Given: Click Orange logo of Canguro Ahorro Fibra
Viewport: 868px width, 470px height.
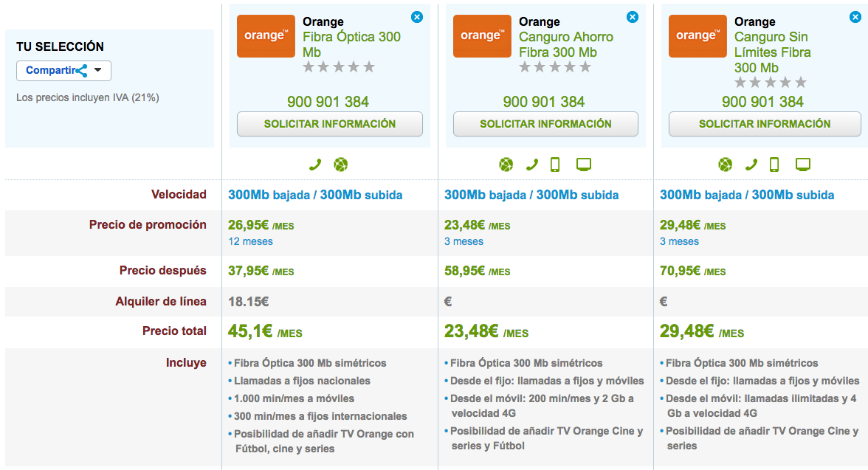Looking at the screenshot, I should click(x=482, y=36).
